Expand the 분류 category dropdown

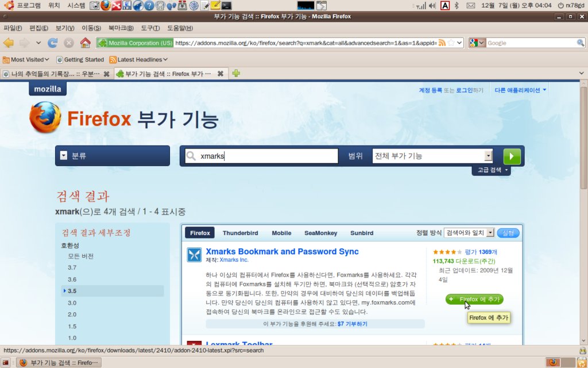pyautogui.click(x=113, y=156)
